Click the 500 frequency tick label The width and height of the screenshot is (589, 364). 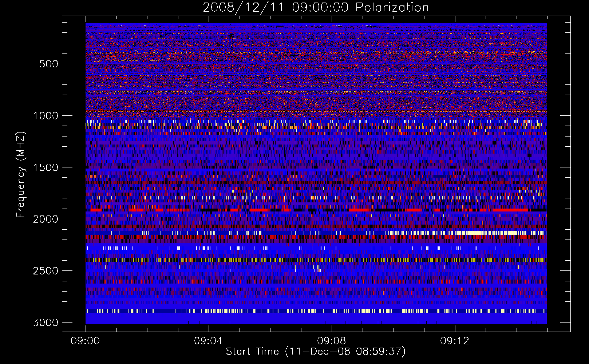pyautogui.click(x=48, y=64)
